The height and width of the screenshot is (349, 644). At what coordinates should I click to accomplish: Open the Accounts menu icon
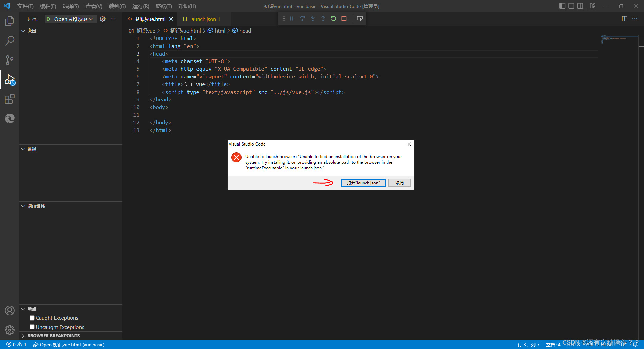pos(10,311)
